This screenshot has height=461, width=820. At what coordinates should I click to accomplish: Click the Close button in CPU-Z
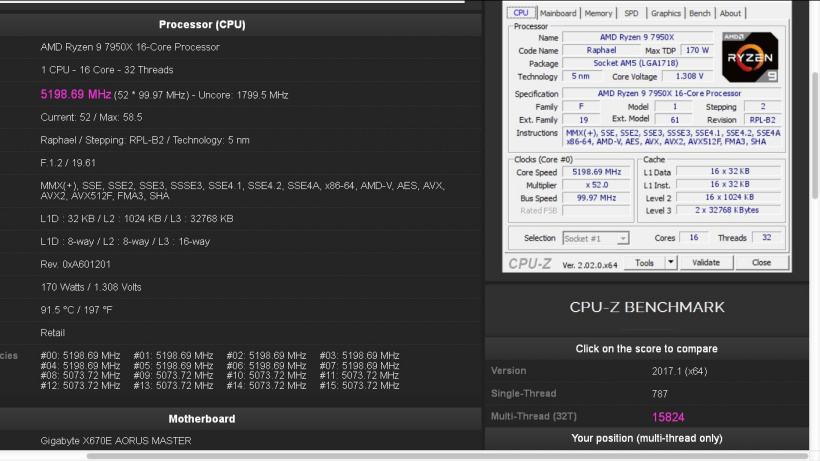point(761,263)
